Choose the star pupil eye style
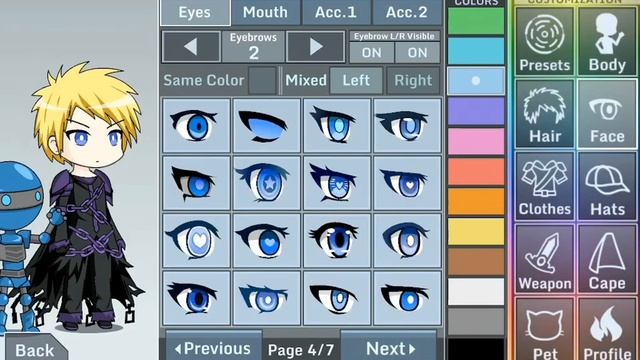 [x=267, y=183]
